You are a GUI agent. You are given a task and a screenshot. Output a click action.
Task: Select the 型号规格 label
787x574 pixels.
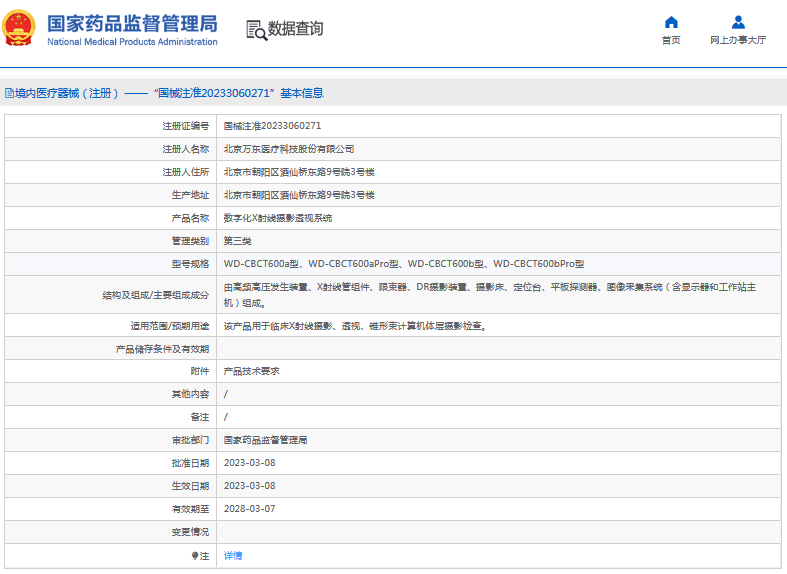pos(190,264)
